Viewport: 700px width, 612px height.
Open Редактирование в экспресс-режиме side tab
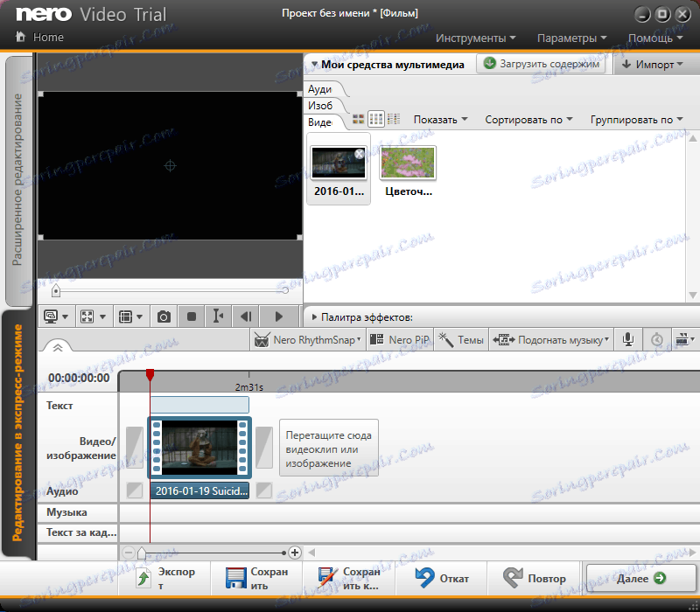[17, 433]
